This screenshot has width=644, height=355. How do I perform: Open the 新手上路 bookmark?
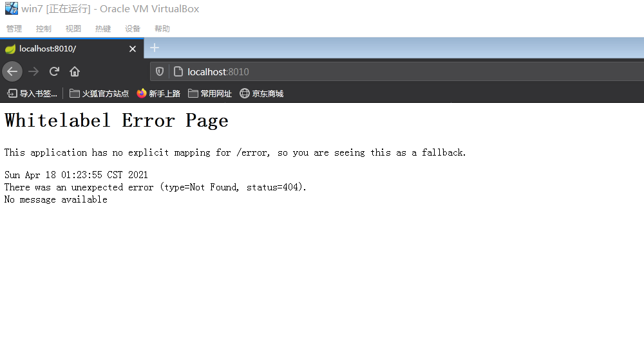pos(158,93)
